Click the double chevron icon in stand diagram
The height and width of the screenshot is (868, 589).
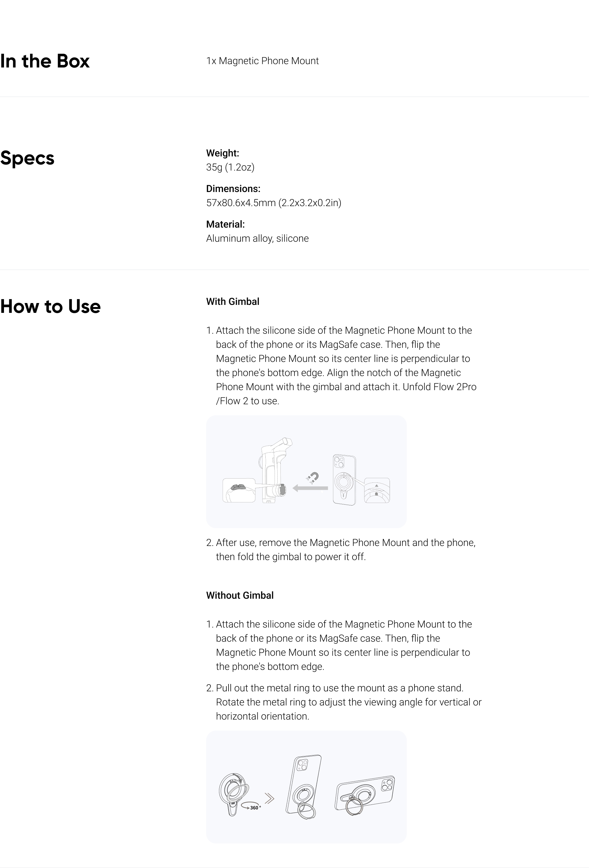[x=270, y=799]
